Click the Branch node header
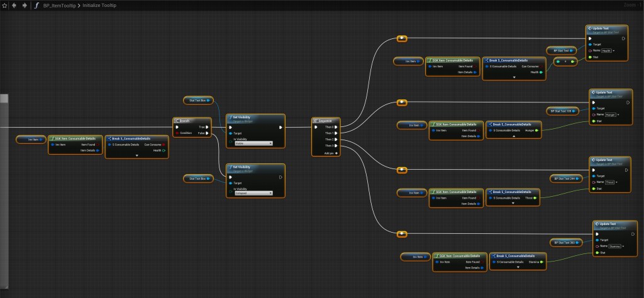 coord(185,119)
